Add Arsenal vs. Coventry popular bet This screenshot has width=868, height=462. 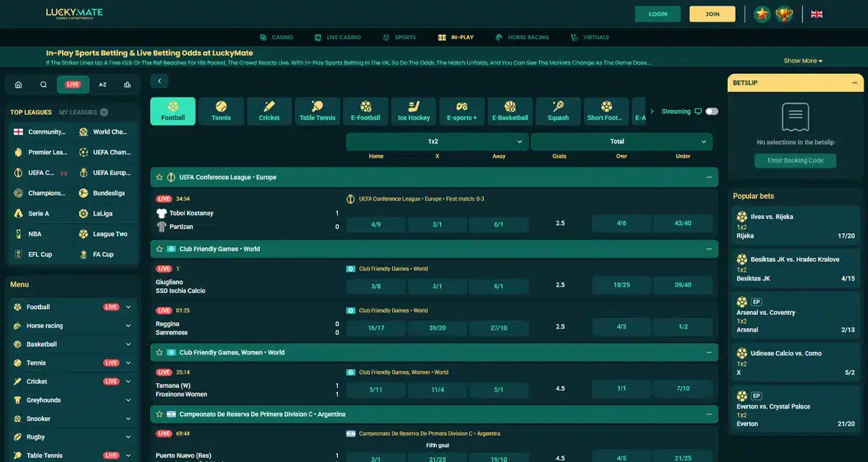tap(795, 316)
